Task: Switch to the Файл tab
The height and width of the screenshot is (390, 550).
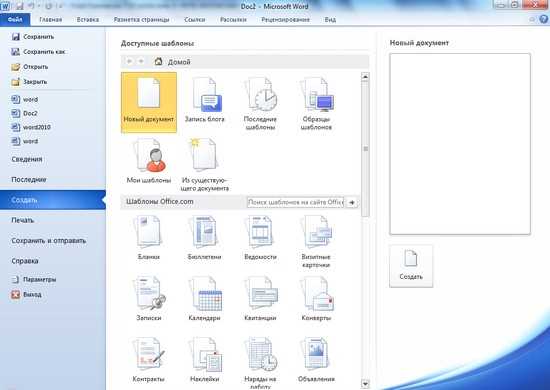Action: (15, 20)
